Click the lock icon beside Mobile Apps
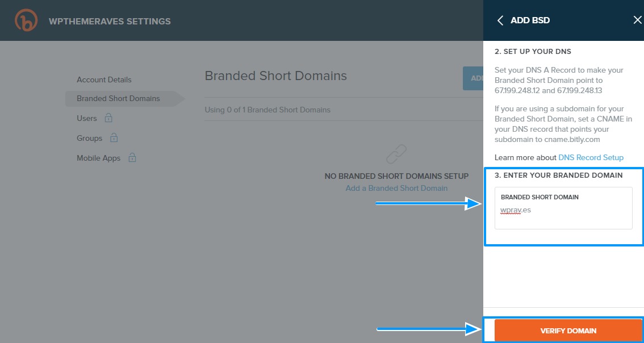The image size is (644, 343). [132, 157]
